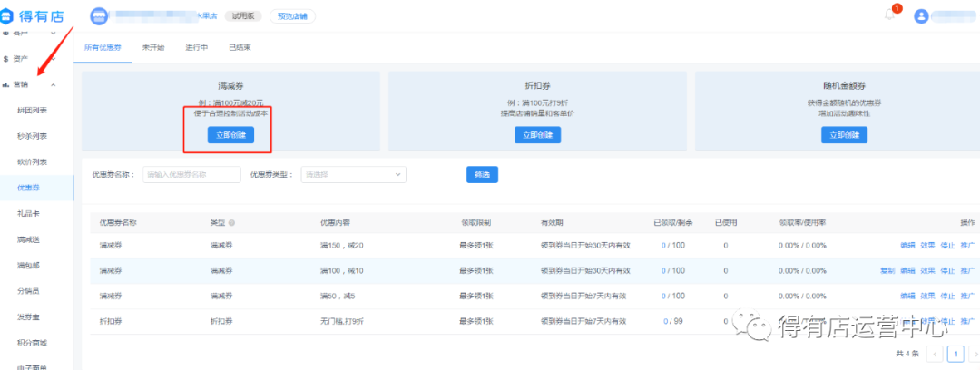The image size is (980, 370).
Task: Switch to 所有优惠券 tab
Action: click(103, 47)
